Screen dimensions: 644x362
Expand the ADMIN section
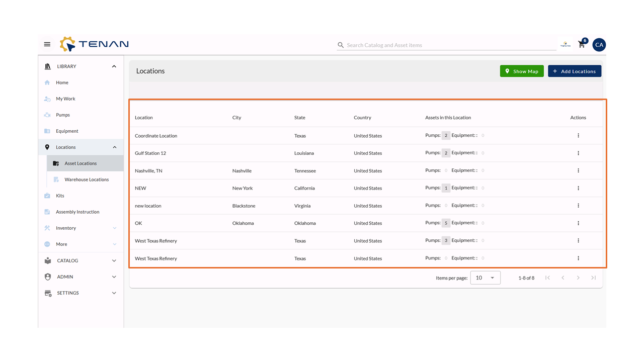(x=114, y=277)
